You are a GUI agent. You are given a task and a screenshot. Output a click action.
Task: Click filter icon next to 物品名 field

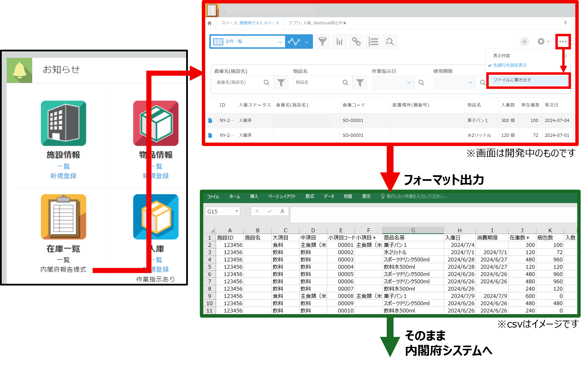[x=360, y=83]
